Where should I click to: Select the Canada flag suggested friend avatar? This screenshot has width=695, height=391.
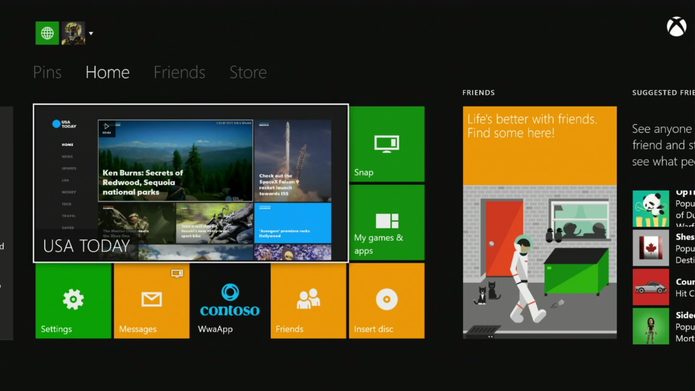pyautogui.click(x=651, y=248)
